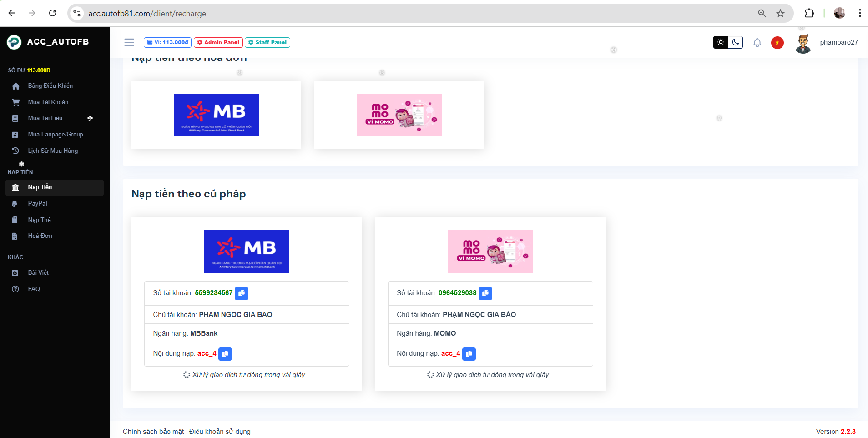Reload the current page
The height and width of the screenshot is (438, 868).
53,13
